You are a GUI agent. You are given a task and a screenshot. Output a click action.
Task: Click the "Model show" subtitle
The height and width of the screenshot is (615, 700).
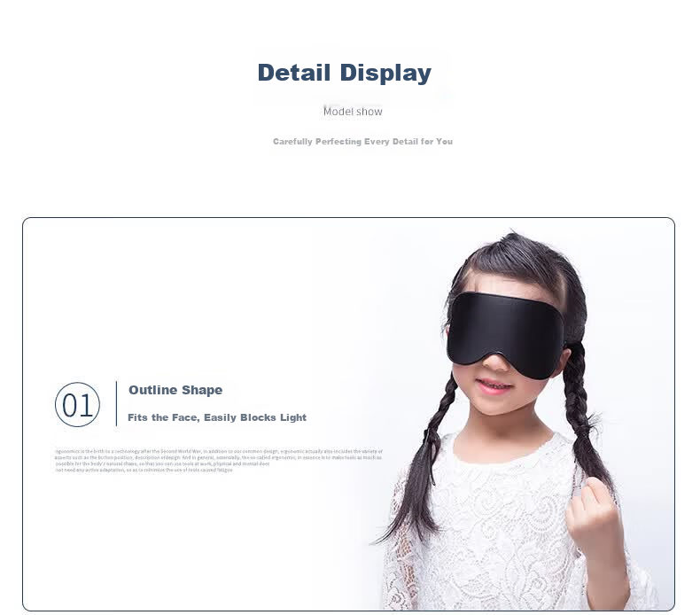[x=353, y=111]
